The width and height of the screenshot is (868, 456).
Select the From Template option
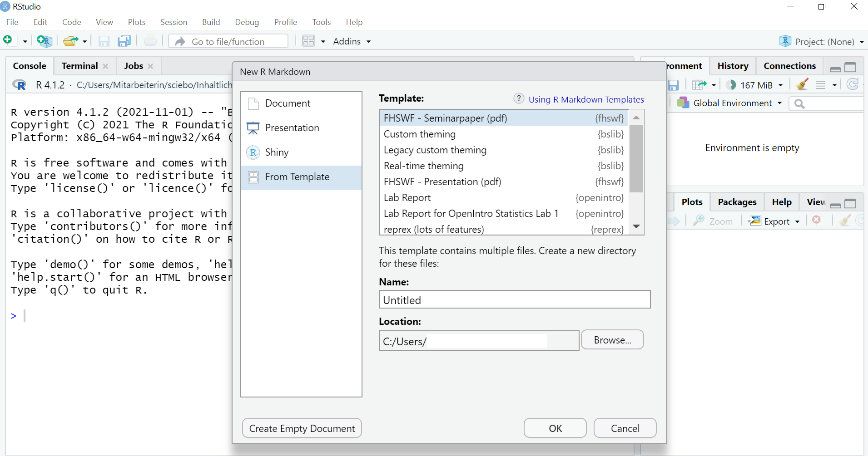click(x=301, y=177)
